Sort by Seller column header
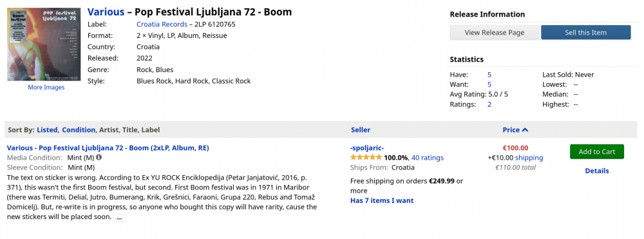Image resolution: width=644 pixels, height=239 pixels. click(x=361, y=129)
